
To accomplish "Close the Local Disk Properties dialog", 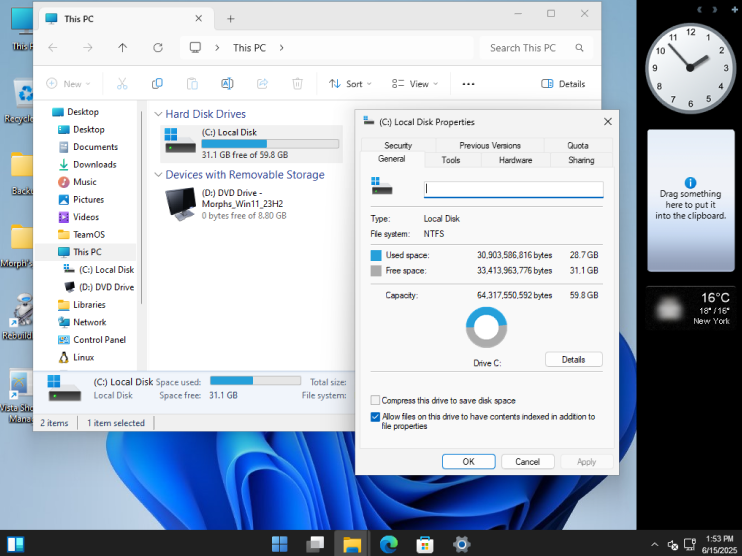I will (608, 122).
